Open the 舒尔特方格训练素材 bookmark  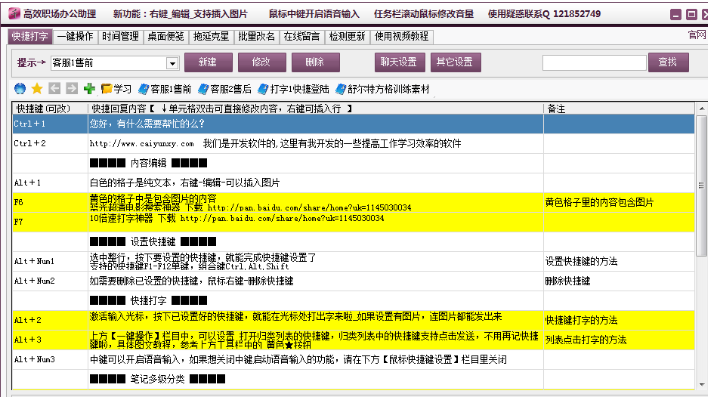point(382,89)
